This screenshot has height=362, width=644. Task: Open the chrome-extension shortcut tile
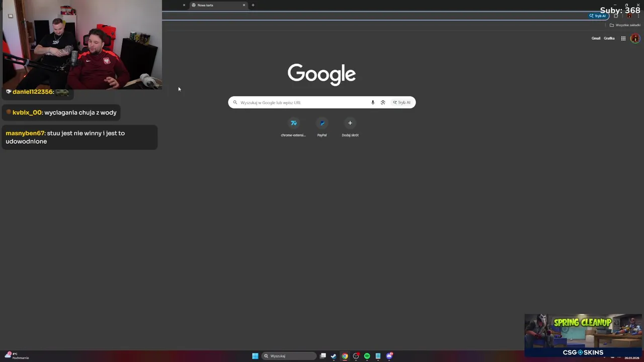[293, 127]
